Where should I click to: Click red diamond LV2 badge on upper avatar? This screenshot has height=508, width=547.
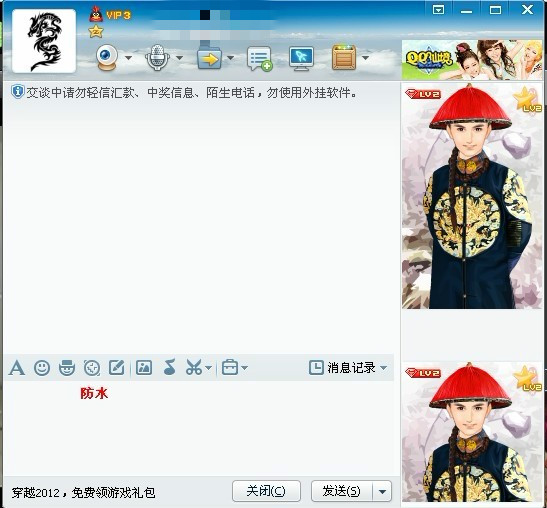click(x=423, y=94)
